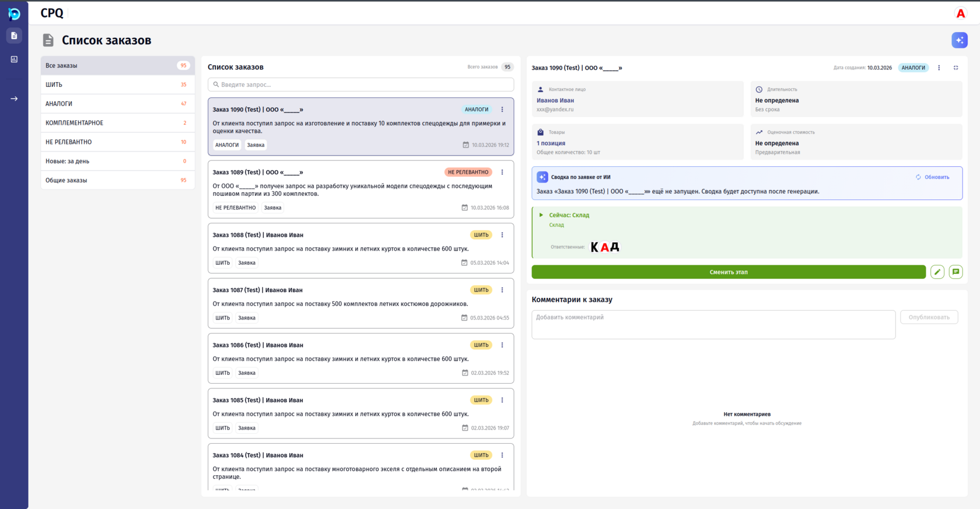Open the documents icon in the sidebar
The image size is (980, 509).
(14, 36)
